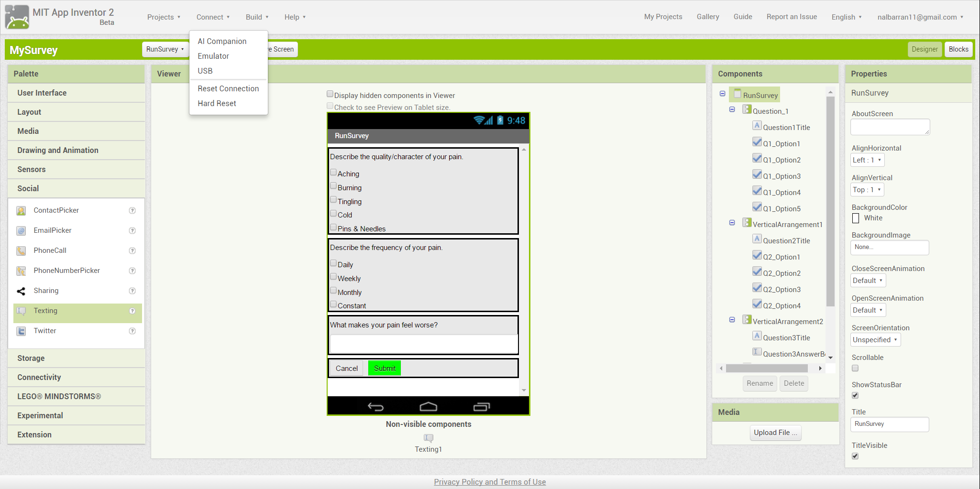Tap the phone preview home navigation icon

click(429, 407)
